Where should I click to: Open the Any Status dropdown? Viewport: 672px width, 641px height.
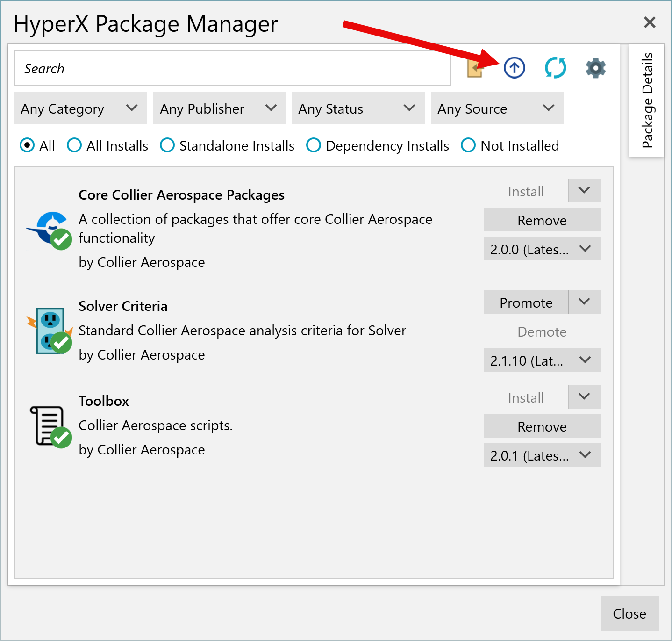pyautogui.click(x=358, y=108)
